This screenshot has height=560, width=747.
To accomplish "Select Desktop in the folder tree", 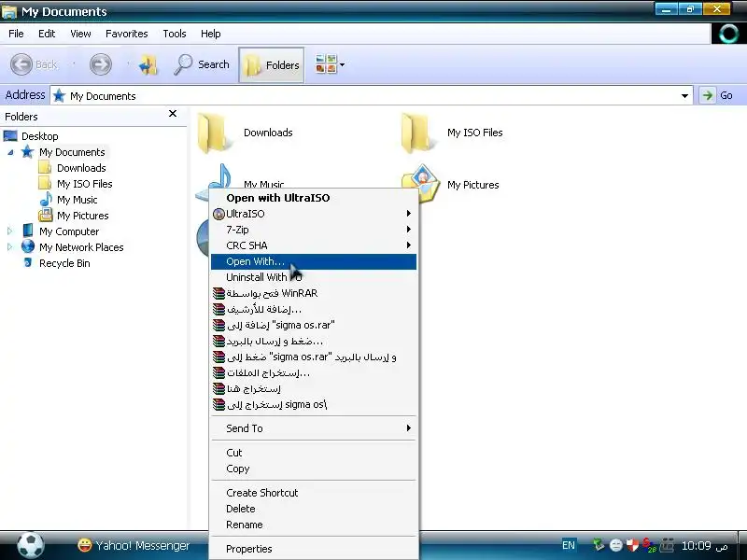I will pos(39,136).
